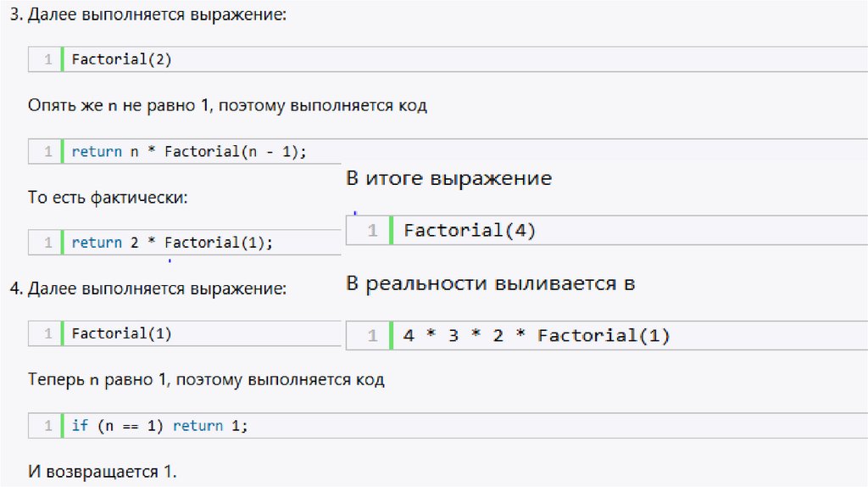Click the standalone Factorial(1) code line
Image resolution: width=868 pixels, height=487 pixels.
(122, 333)
